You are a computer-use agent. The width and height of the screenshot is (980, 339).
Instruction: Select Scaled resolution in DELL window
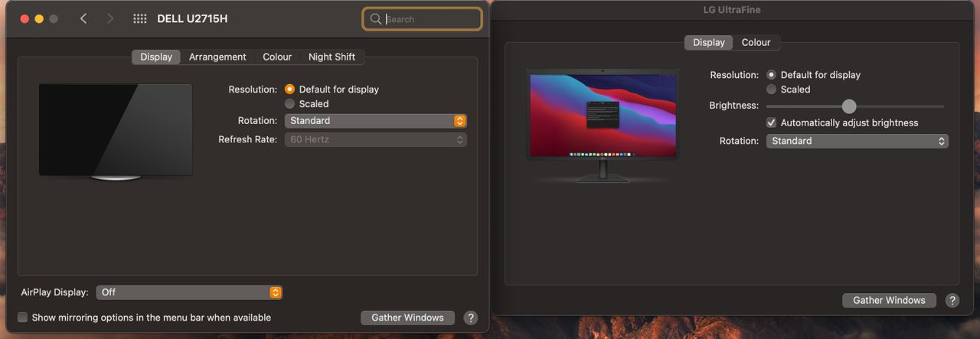click(289, 103)
